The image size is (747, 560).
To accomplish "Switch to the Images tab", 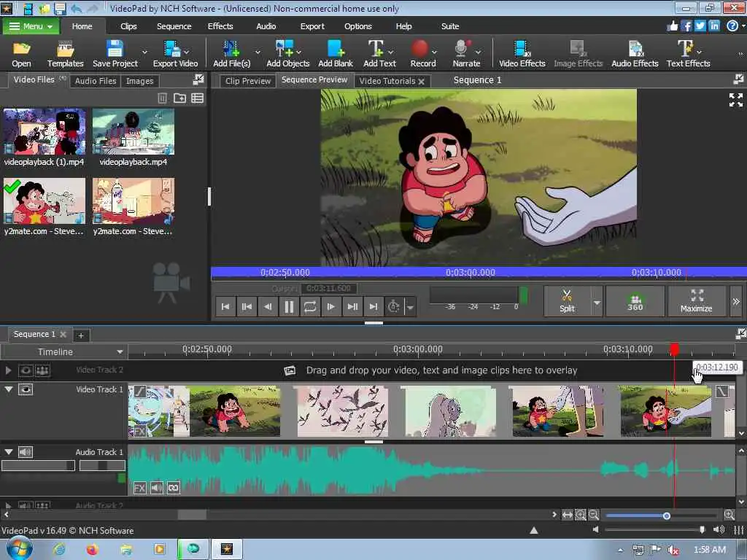I will [139, 81].
